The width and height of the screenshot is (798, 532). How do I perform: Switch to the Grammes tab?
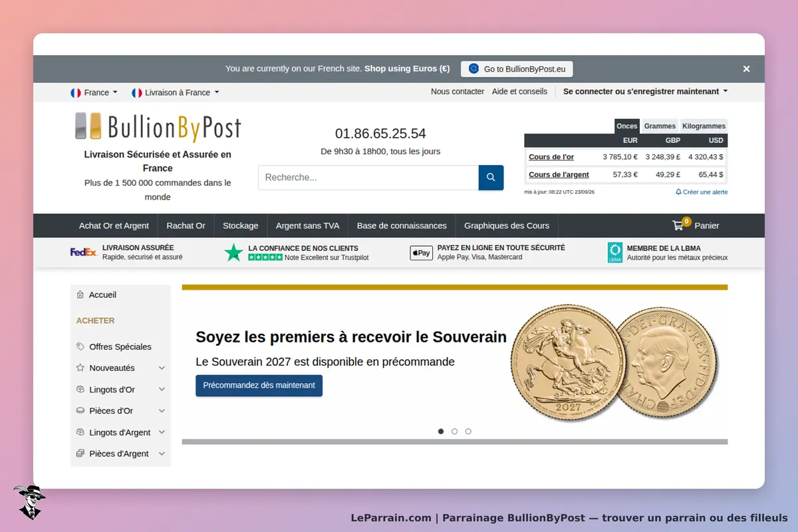point(660,126)
